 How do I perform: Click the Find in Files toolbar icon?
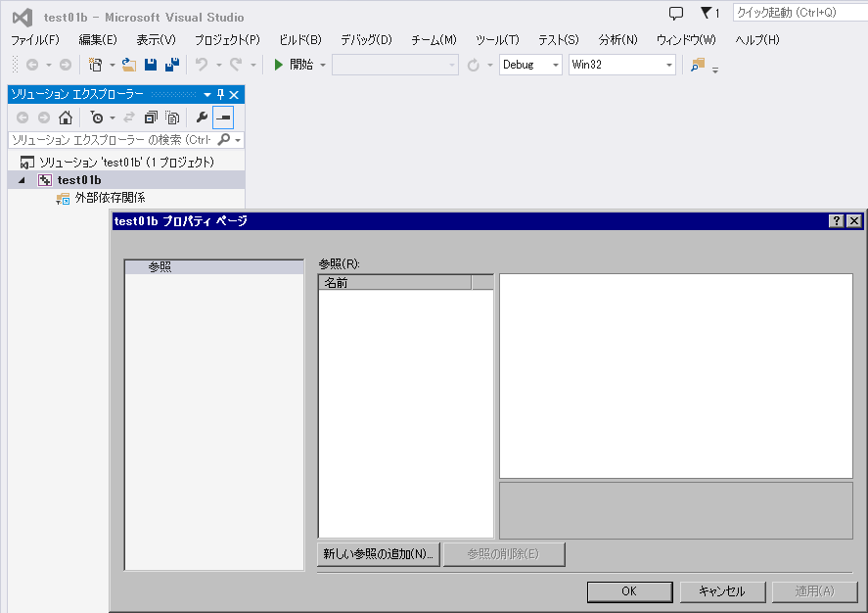pos(698,65)
